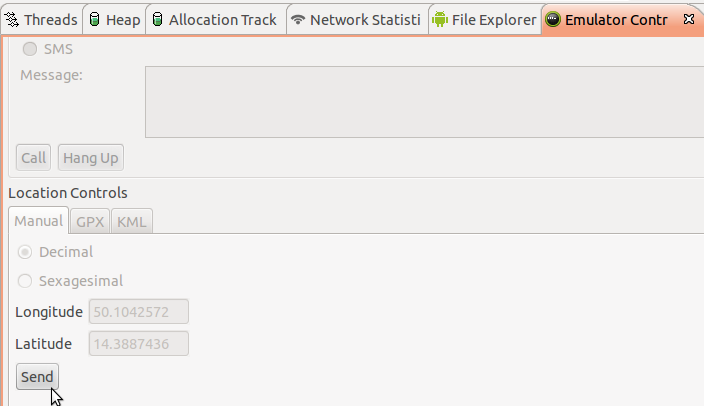The image size is (704, 406).
Task: Select the Manual location tab
Action: (39, 221)
